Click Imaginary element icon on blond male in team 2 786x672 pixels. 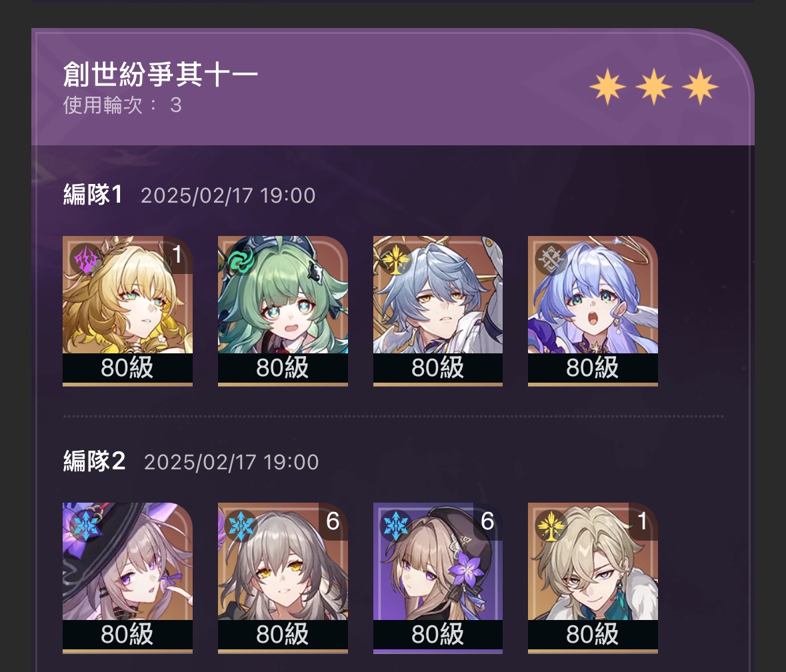[x=551, y=526]
